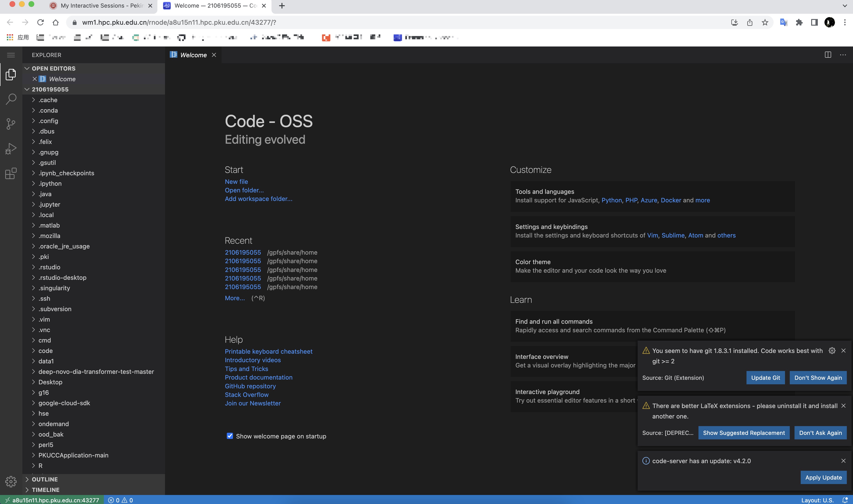
Task: Open a new browser tab
Action: coord(282,6)
